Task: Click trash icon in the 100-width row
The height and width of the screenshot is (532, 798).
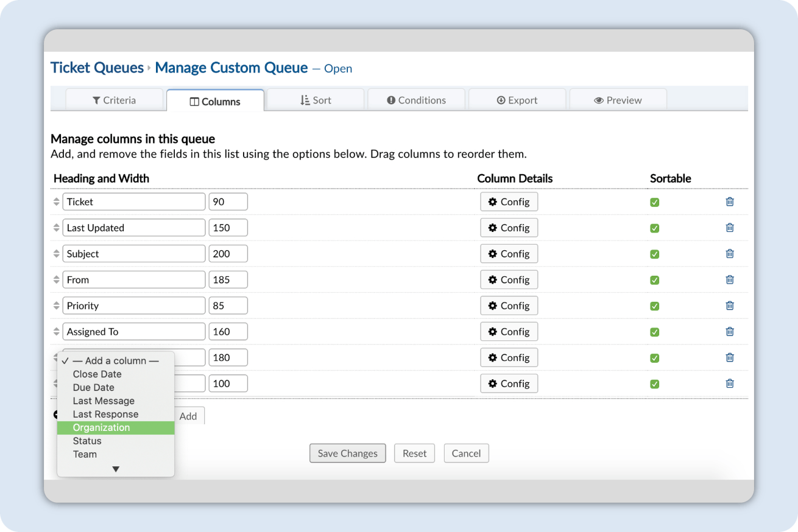Action: pyautogui.click(x=730, y=383)
